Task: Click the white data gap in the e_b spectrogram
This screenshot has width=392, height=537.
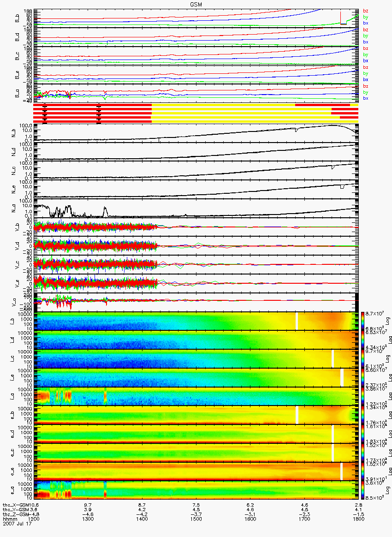Action: (x=297, y=415)
